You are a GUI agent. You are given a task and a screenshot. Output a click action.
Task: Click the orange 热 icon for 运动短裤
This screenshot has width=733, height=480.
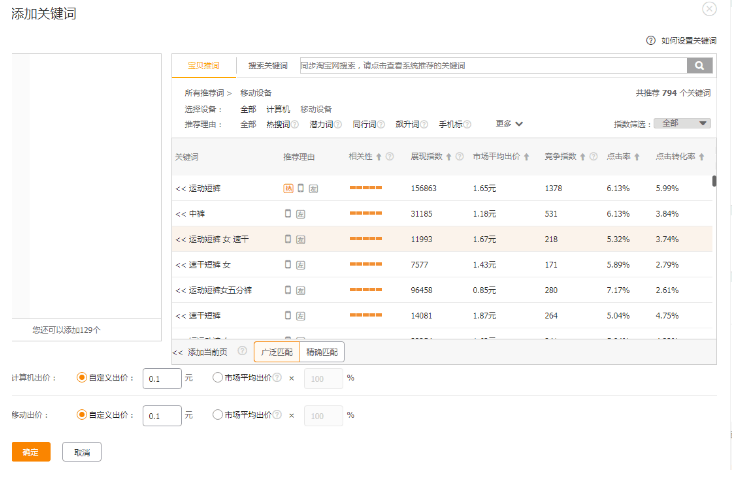288,188
